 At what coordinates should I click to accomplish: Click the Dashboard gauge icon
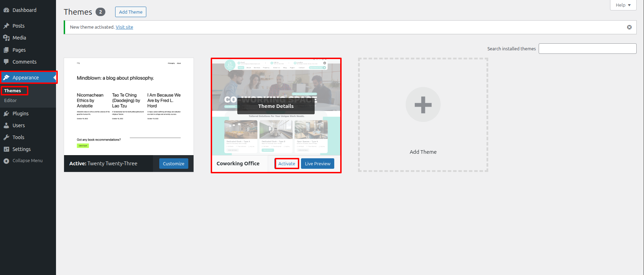6,10
